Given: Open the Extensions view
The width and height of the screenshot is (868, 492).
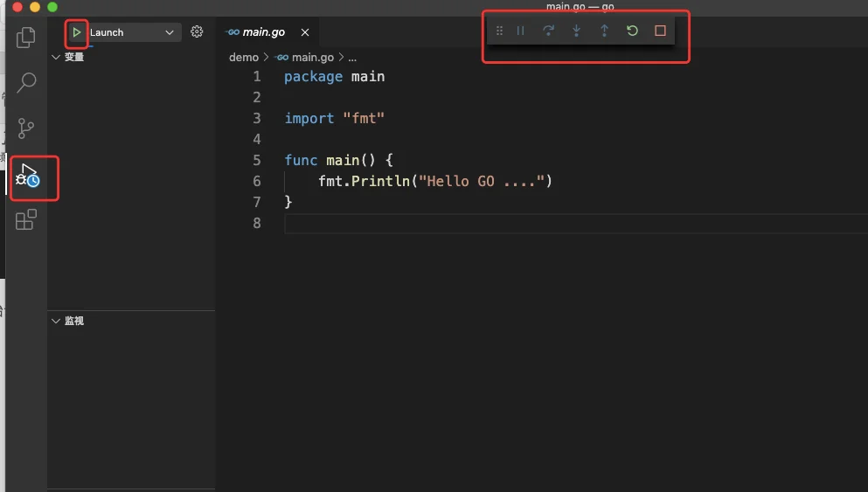Looking at the screenshot, I should [26, 219].
